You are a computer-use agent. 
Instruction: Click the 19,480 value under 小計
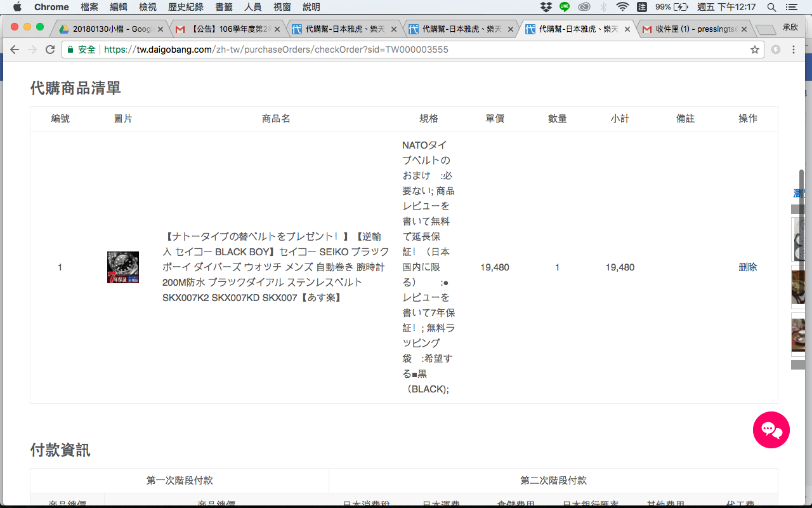[620, 267]
